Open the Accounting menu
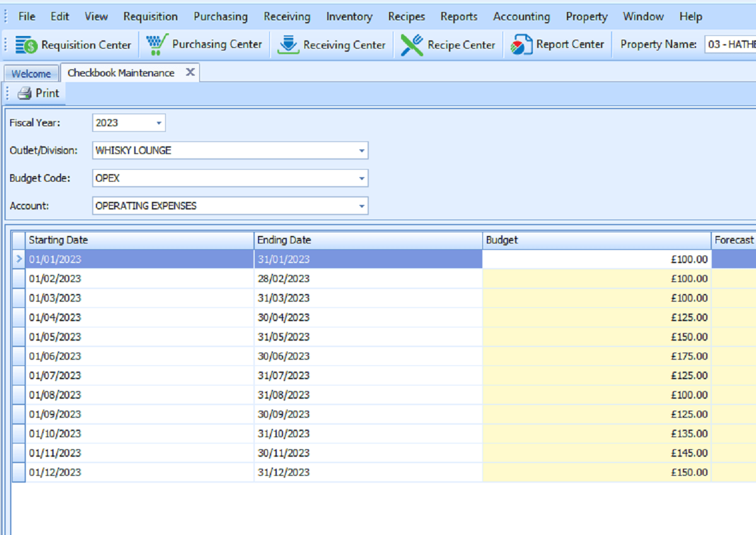The width and height of the screenshot is (756, 535). 521,16
